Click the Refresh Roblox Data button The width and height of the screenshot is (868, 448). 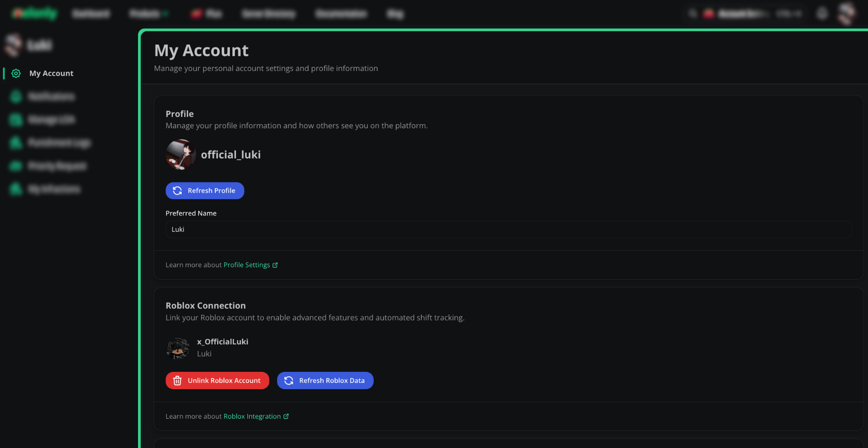pyautogui.click(x=325, y=381)
